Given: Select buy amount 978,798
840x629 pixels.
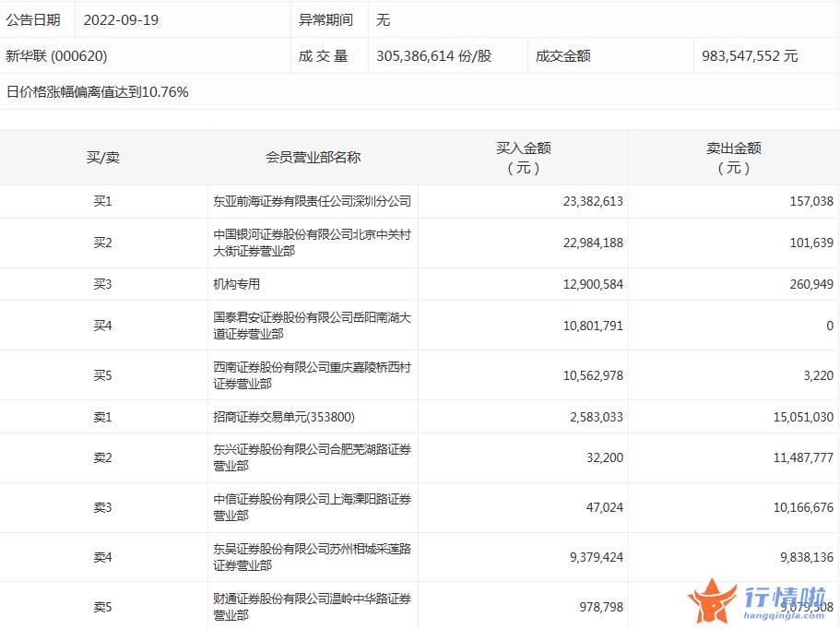Looking at the screenshot, I should [x=601, y=607].
